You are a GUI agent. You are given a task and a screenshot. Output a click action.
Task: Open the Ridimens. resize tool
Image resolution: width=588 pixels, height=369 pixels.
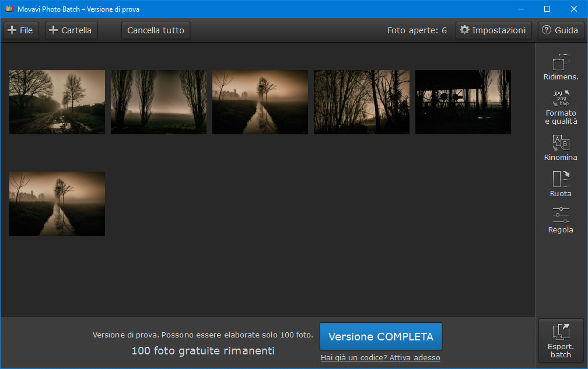coord(561,67)
